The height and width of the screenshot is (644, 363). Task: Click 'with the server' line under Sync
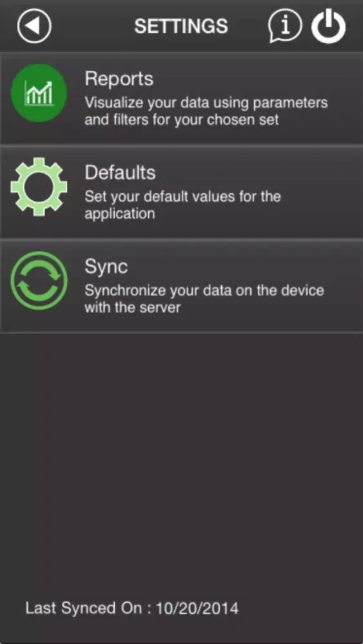pos(132,307)
